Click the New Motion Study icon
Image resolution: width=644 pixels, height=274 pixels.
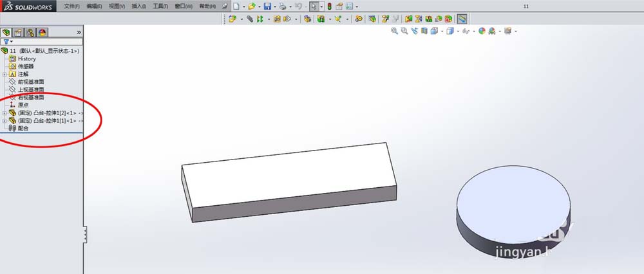pyautogui.click(x=359, y=19)
